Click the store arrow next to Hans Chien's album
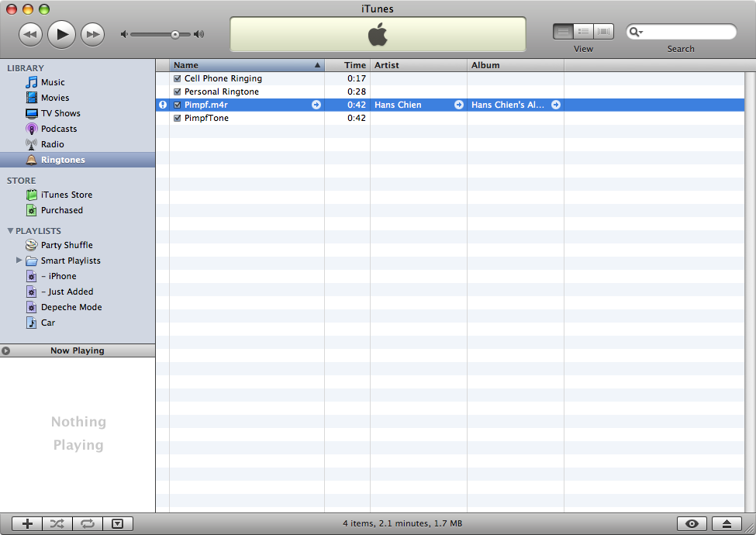 [x=556, y=105]
